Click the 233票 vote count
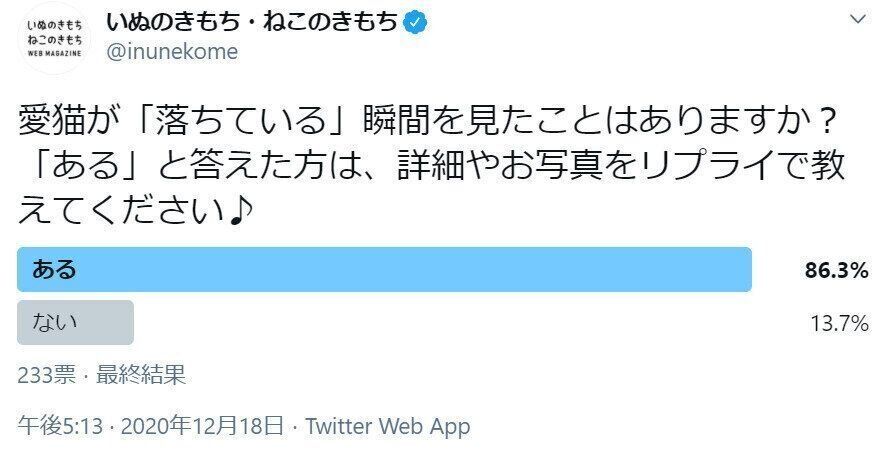The width and height of the screenshot is (886, 463). tap(46, 375)
